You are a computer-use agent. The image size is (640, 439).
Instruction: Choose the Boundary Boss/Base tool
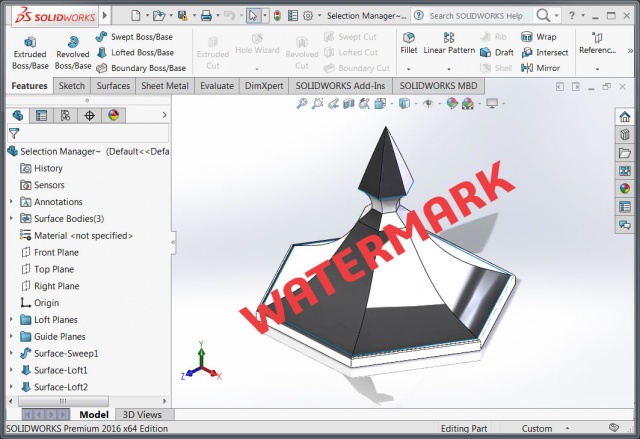[x=141, y=68]
